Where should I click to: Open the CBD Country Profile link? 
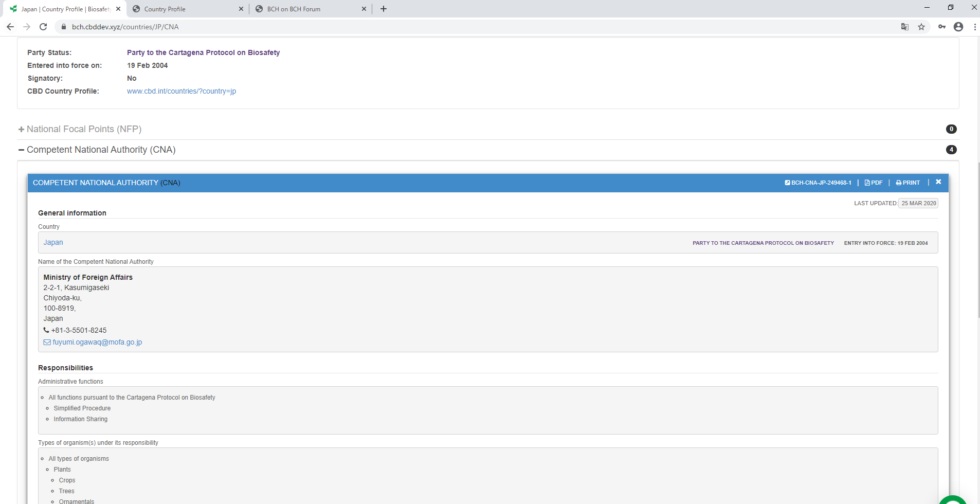pyautogui.click(x=182, y=91)
